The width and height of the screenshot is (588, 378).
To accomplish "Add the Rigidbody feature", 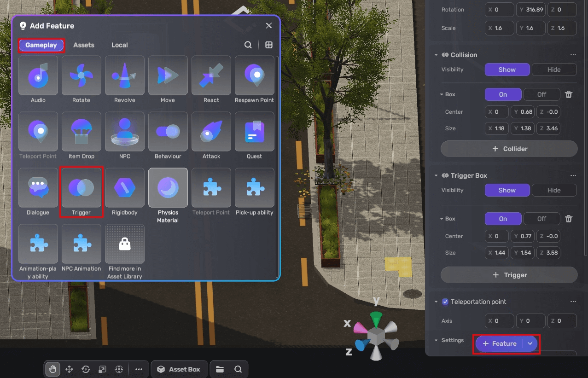I will 124,188.
